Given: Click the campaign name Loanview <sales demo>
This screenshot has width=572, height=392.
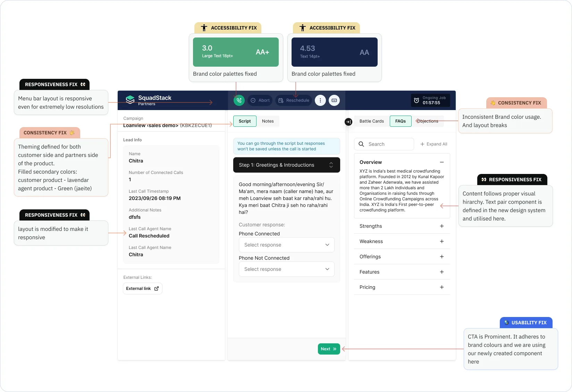Looking at the screenshot, I should [151, 125].
